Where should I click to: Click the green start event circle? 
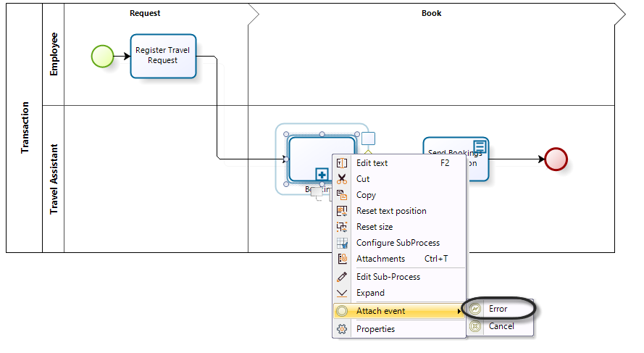tap(102, 56)
